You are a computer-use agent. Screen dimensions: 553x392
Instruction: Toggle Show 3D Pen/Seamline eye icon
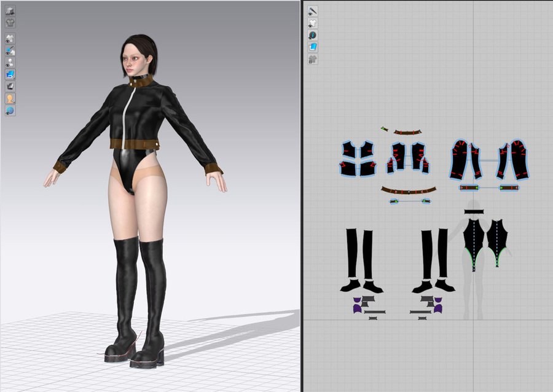(10, 50)
